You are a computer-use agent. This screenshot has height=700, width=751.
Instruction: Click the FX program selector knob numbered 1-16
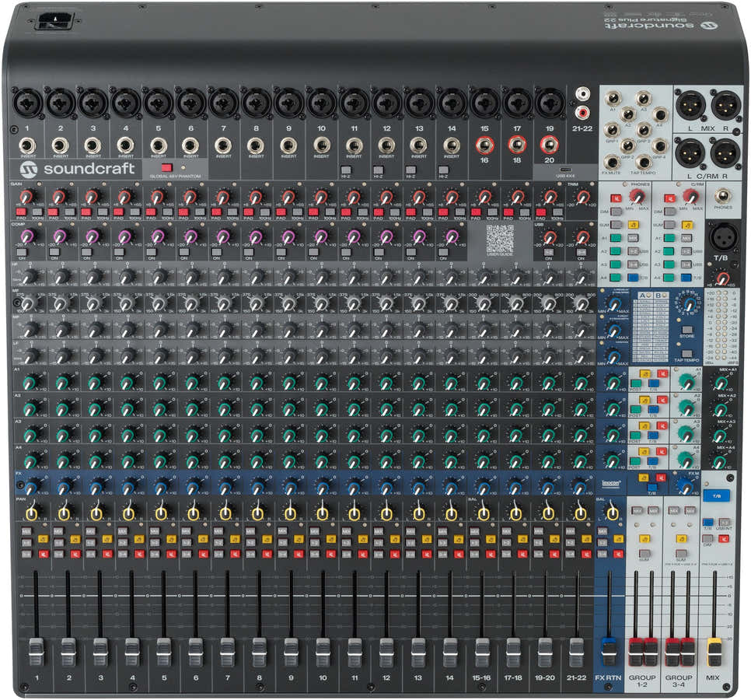[690, 305]
